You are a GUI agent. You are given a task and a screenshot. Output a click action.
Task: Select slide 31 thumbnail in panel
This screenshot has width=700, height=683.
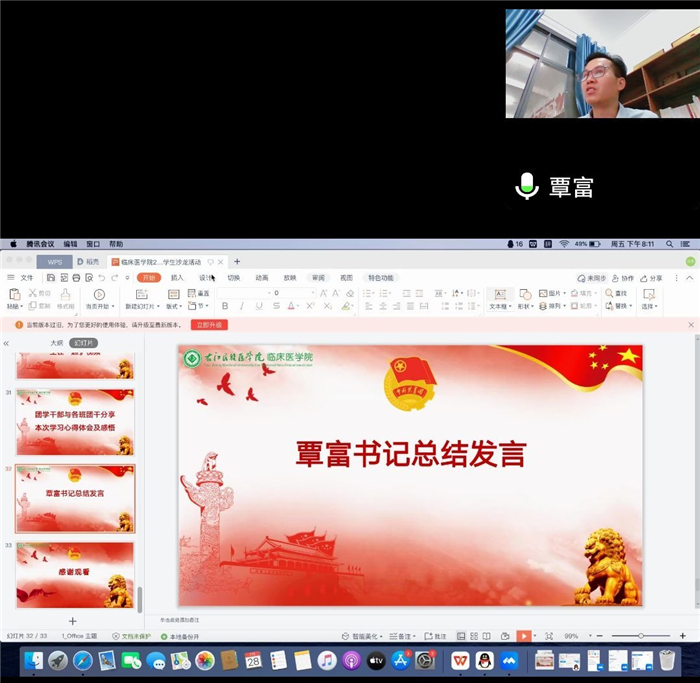tap(75, 422)
